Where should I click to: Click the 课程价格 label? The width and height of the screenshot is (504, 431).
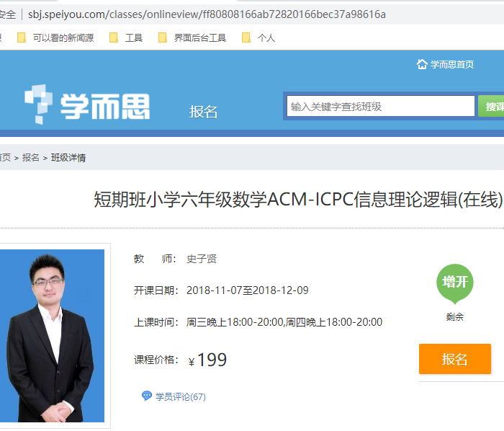[156, 360]
